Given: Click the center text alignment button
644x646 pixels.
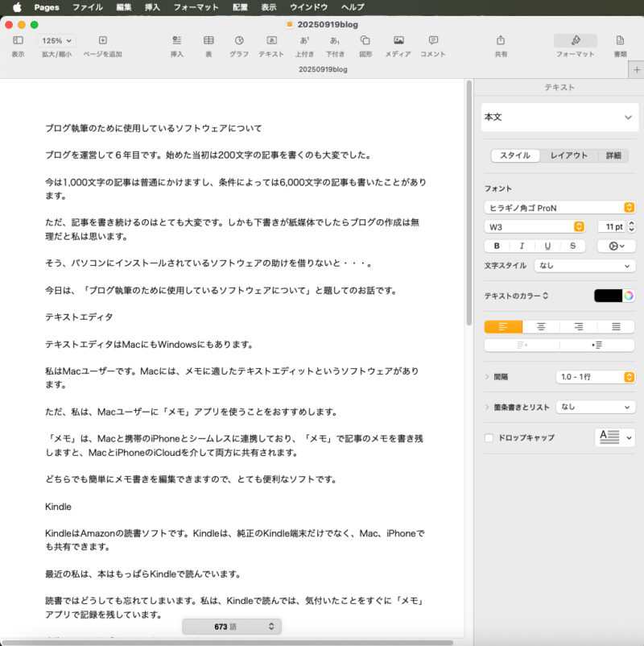Looking at the screenshot, I should (541, 326).
